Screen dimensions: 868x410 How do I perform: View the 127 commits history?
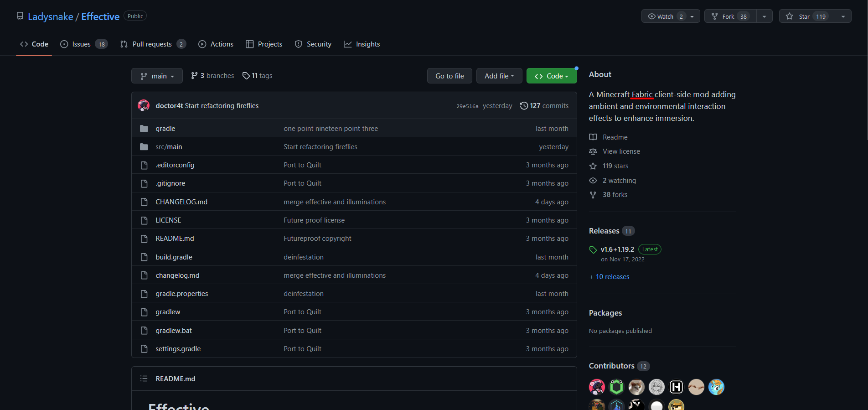pyautogui.click(x=549, y=105)
